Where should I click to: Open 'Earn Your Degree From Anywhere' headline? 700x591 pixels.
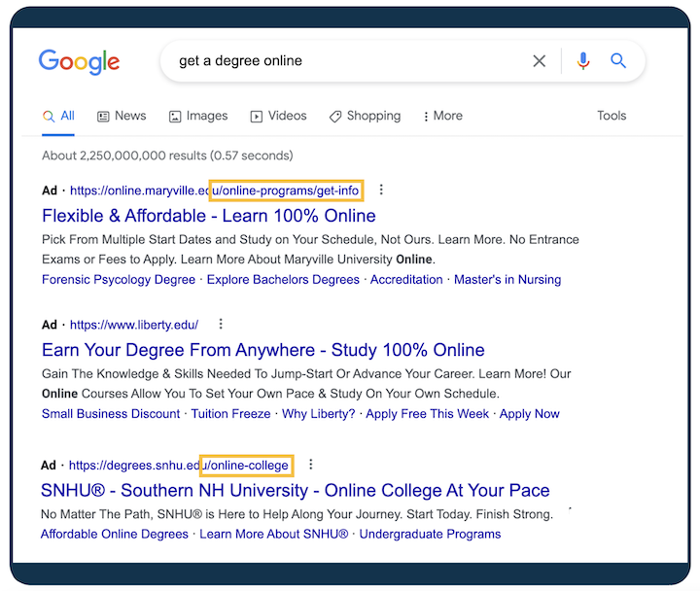[263, 350]
